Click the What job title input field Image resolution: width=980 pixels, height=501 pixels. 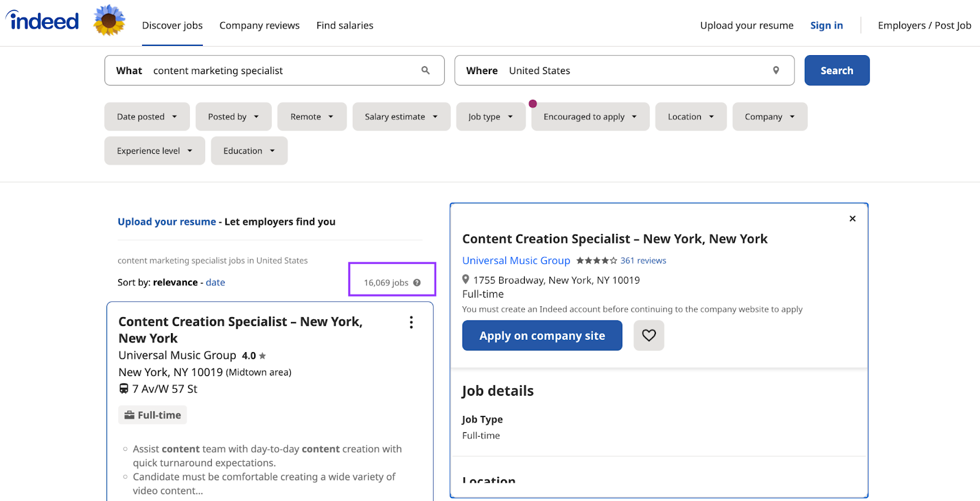[282, 70]
